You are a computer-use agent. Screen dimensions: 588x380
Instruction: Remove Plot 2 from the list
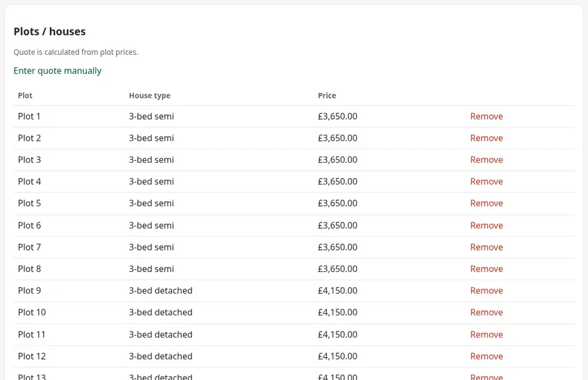coord(486,138)
